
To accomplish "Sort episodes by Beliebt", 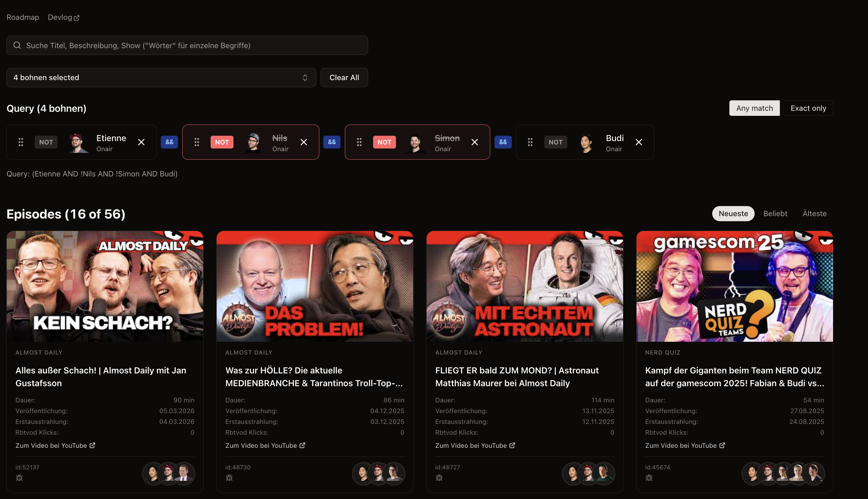I will [775, 213].
